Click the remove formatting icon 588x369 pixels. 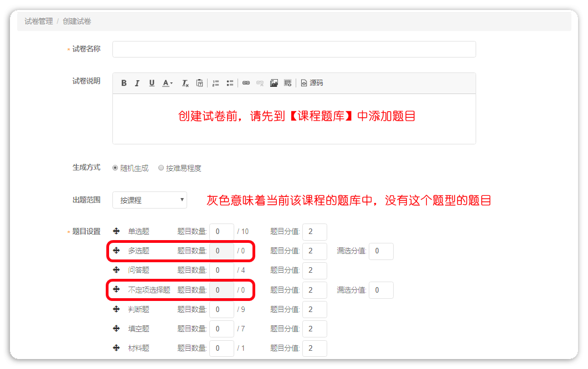coord(185,83)
